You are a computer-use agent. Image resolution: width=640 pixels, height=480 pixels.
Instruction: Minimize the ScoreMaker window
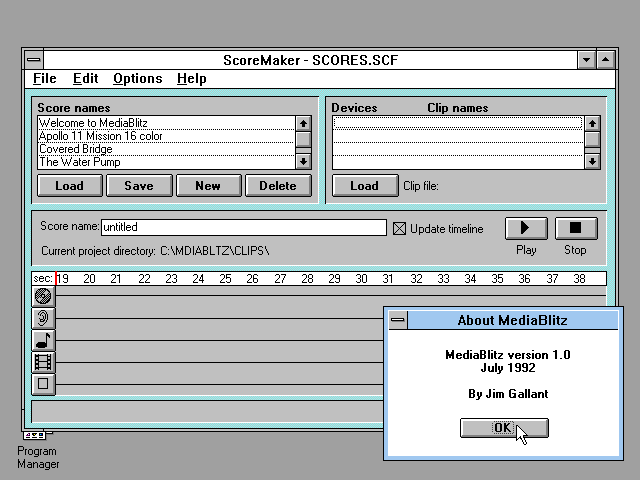coord(587,60)
